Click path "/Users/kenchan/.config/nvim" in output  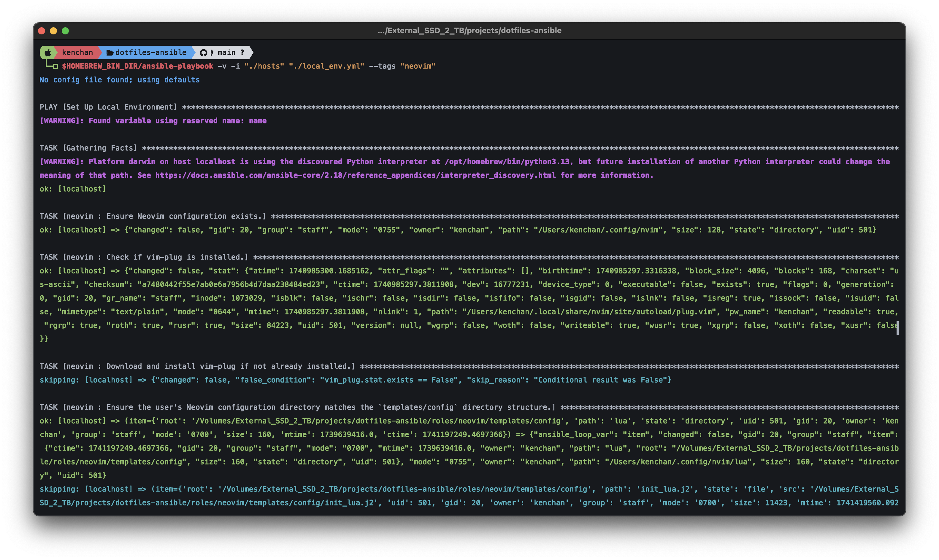(x=598, y=230)
